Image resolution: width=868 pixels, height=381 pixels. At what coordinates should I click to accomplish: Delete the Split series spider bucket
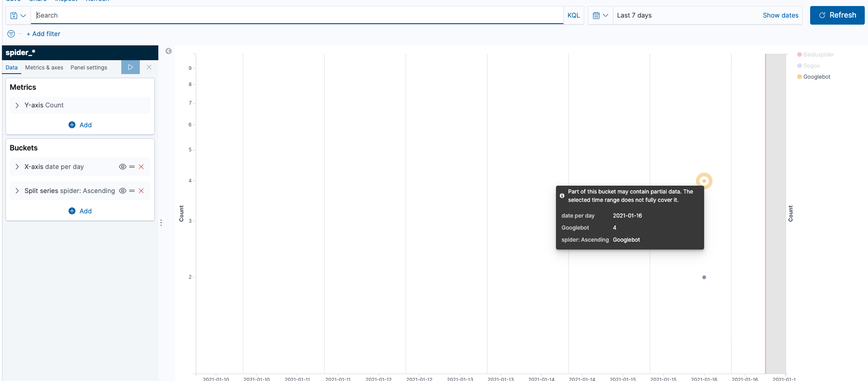coord(141,191)
